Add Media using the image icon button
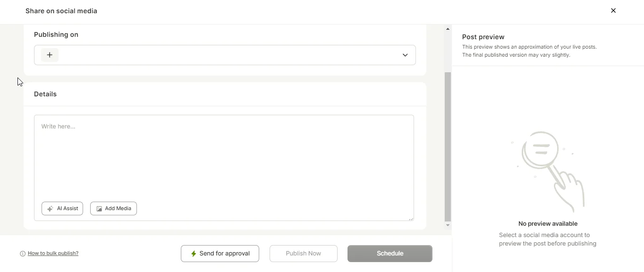The height and width of the screenshot is (272, 644). pos(113,209)
